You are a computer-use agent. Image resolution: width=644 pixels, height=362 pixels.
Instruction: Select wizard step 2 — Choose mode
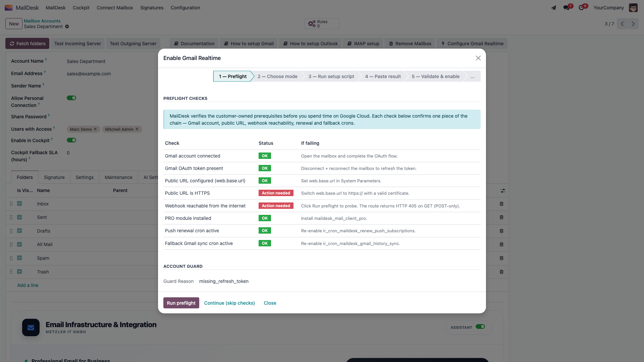277,76
